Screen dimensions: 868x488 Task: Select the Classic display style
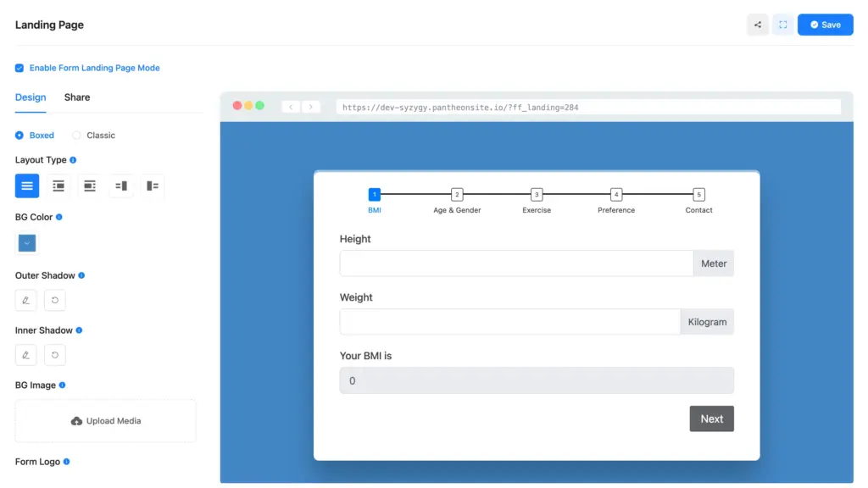coord(76,135)
